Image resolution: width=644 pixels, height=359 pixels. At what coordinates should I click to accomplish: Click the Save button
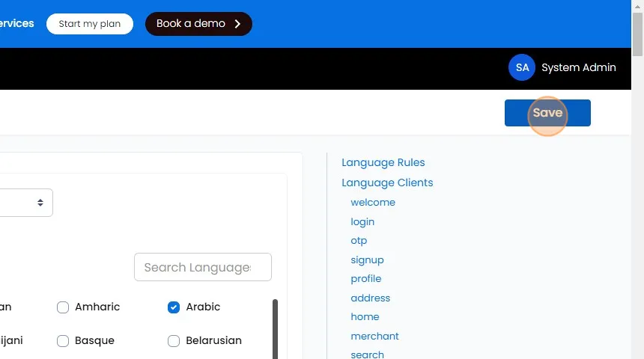point(547,113)
